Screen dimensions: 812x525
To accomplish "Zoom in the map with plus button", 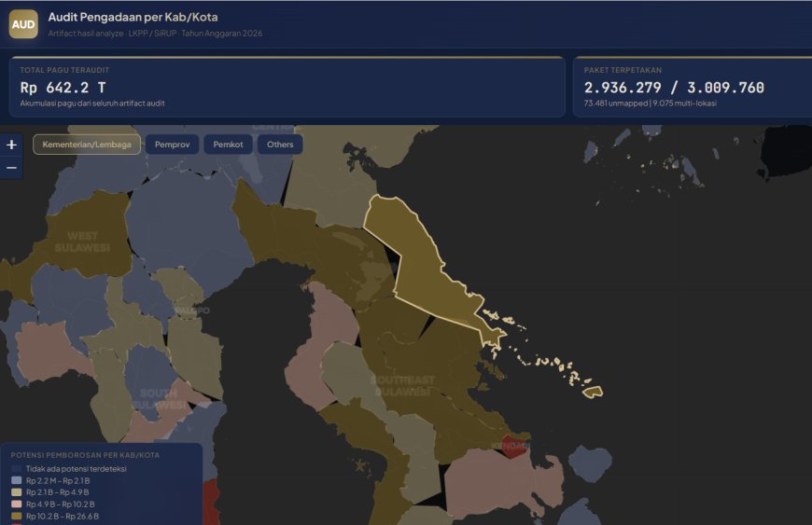I will click(11, 145).
